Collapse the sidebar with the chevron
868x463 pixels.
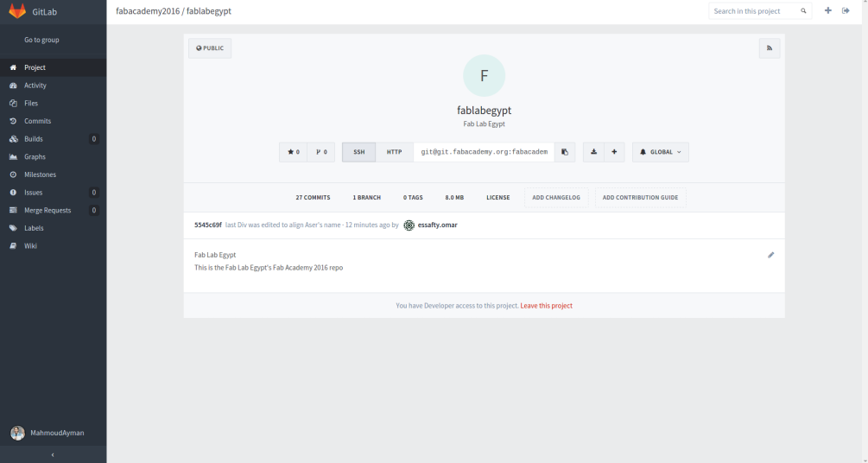tap(54, 454)
